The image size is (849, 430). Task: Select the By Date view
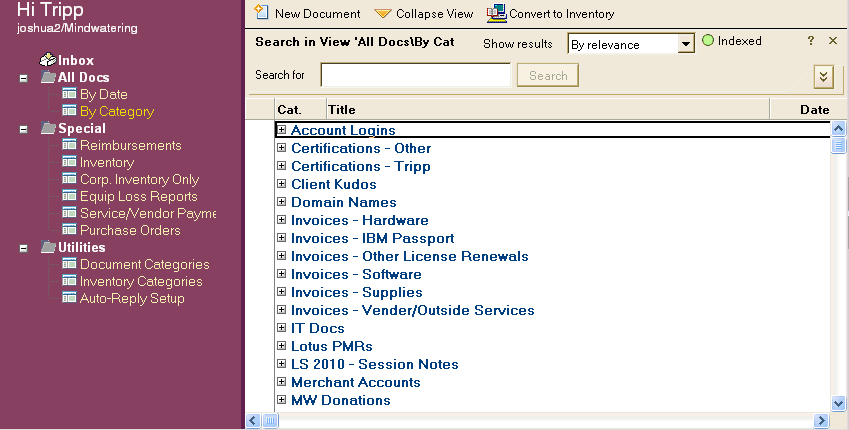[102, 94]
